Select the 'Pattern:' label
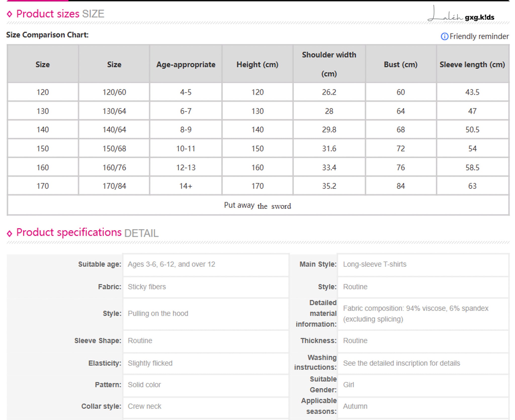This screenshot has width=515, height=420. point(108,385)
